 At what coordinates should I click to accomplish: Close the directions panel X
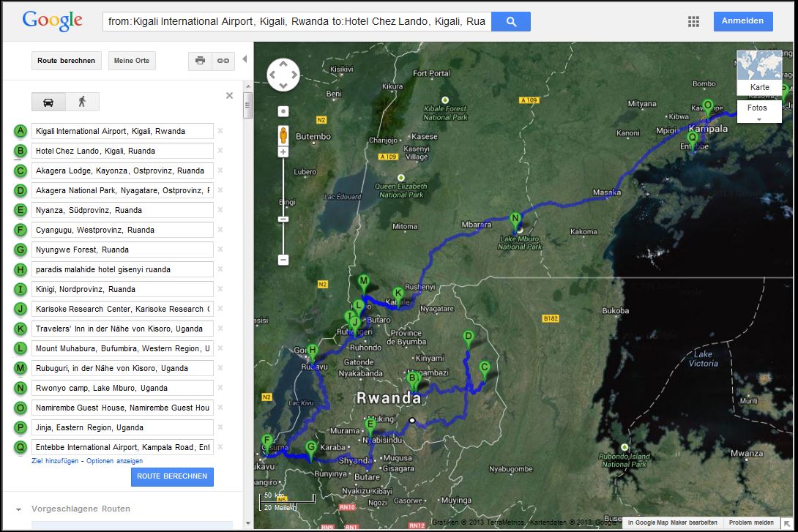(230, 96)
